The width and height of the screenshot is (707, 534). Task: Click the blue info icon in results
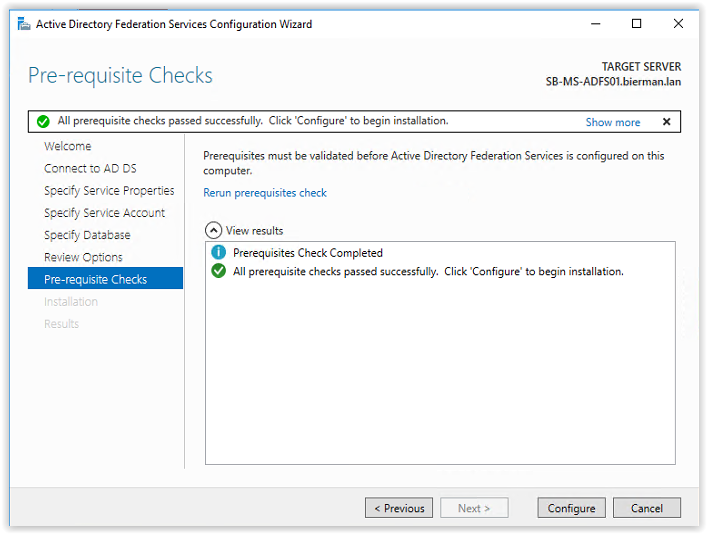pyautogui.click(x=218, y=252)
